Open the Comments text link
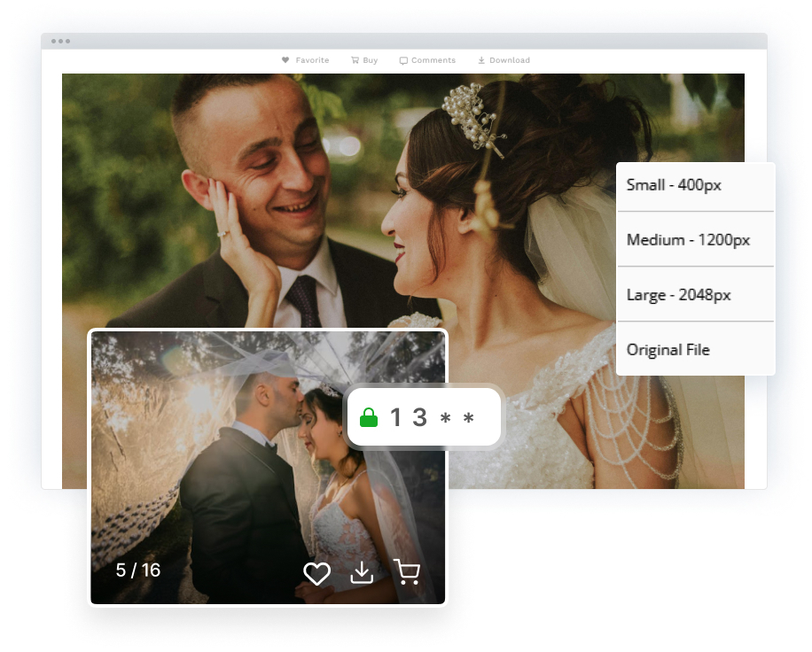Image resolution: width=812 pixels, height=652 pixels. 433,60
